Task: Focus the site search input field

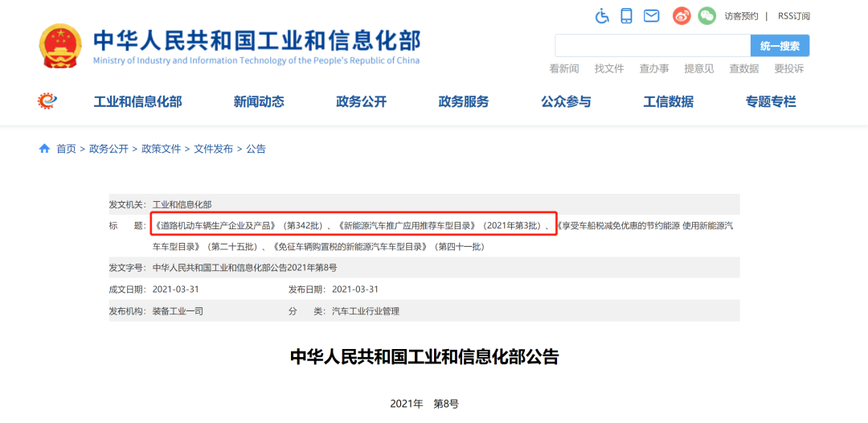Action: [x=653, y=46]
